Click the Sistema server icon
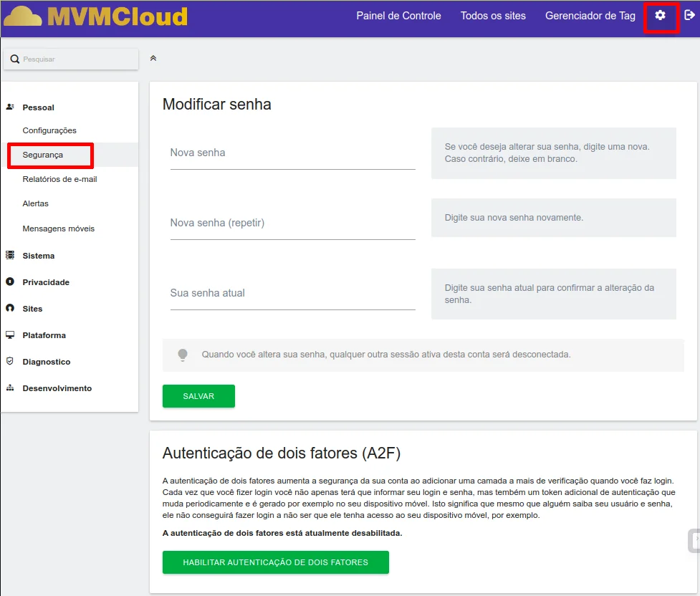 click(x=10, y=256)
